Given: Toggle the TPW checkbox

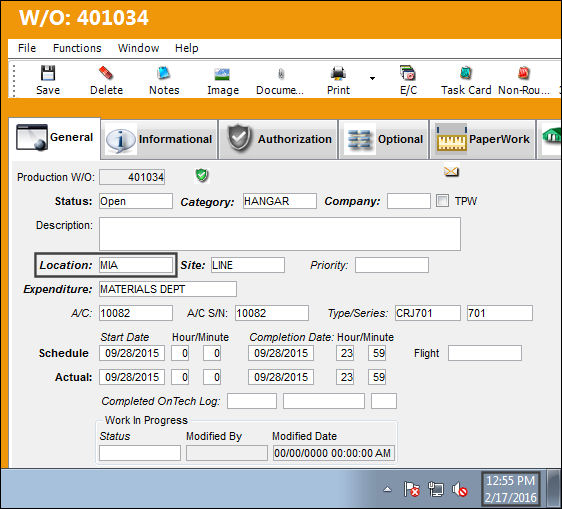Looking at the screenshot, I should click(442, 201).
